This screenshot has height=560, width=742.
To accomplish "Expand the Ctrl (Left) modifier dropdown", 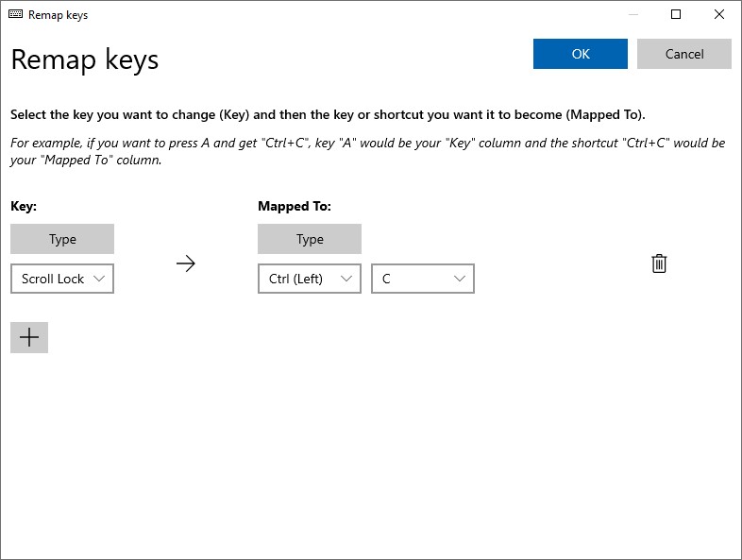I will coord(309,279).
